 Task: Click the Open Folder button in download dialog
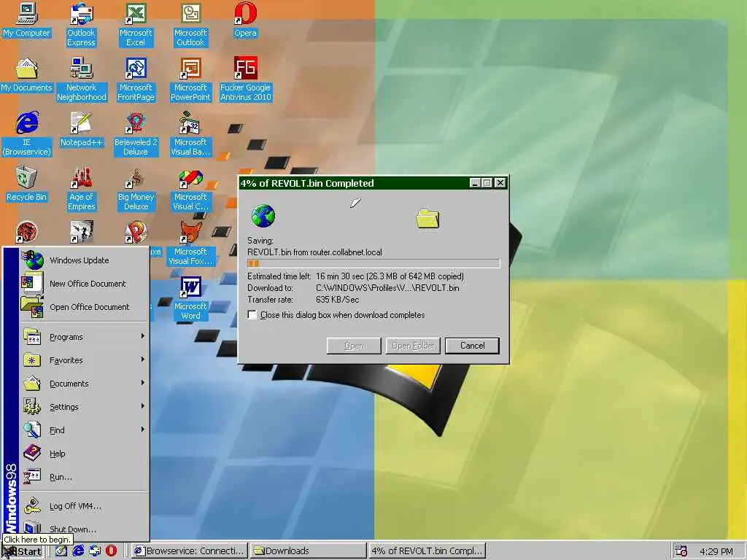tap(413, 346)
